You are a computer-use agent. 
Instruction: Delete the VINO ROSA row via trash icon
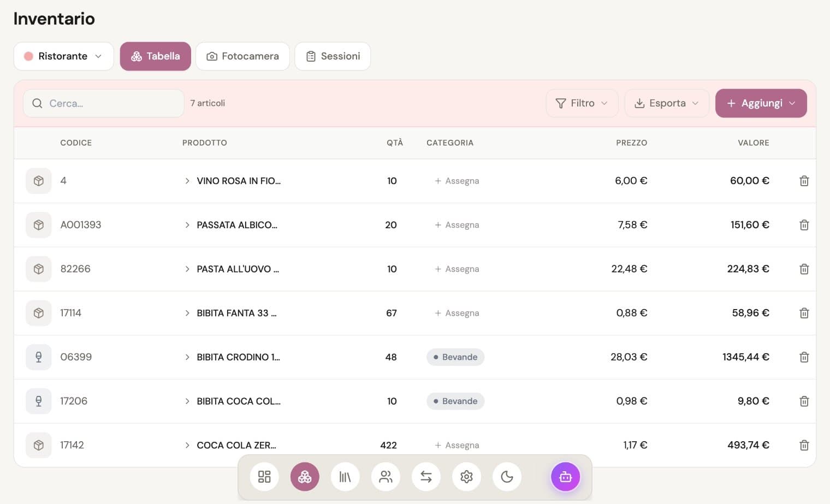pos(804,181)
